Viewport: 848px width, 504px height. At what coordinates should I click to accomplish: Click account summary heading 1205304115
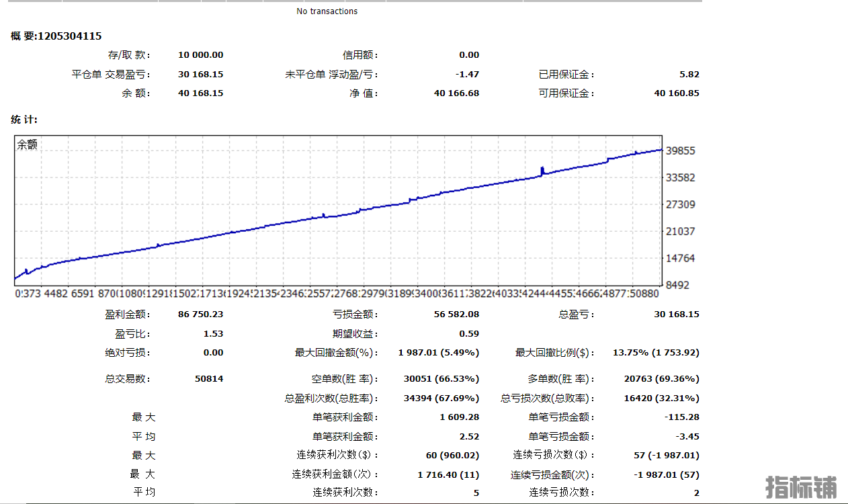click(56, 36)
